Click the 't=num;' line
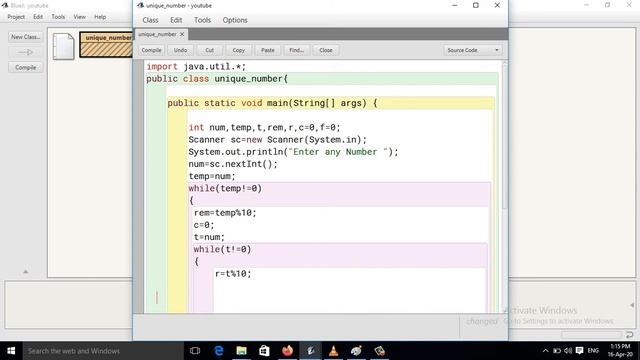Screen dimensions: 640x360 pos(209,237)
